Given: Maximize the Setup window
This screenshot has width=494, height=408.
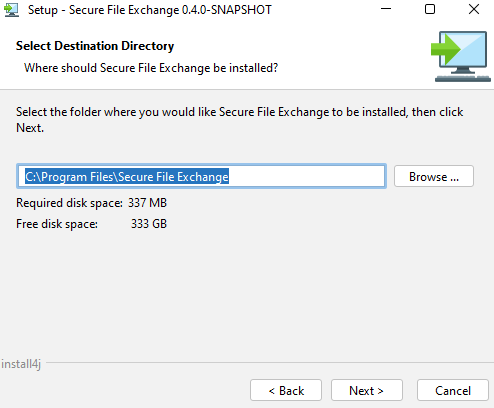Looking at the screenshot, I should tap(430, 9).
